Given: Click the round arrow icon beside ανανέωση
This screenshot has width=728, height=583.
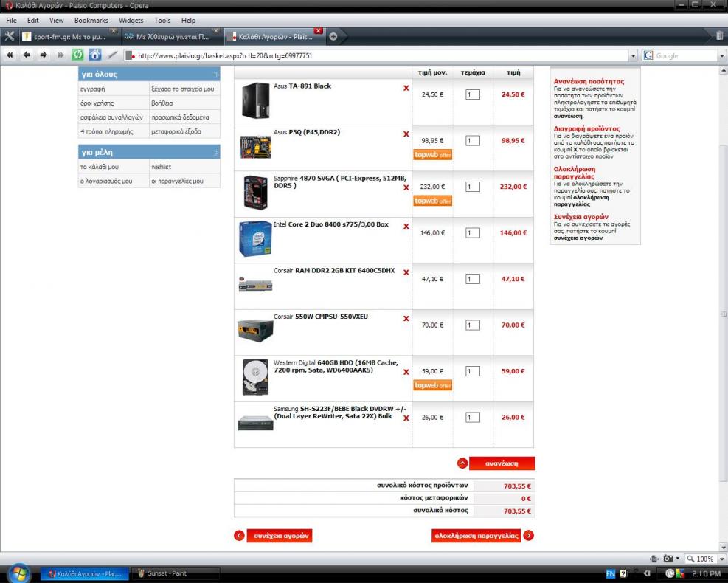Looking at the screenshot, I should tap(462, 463).
